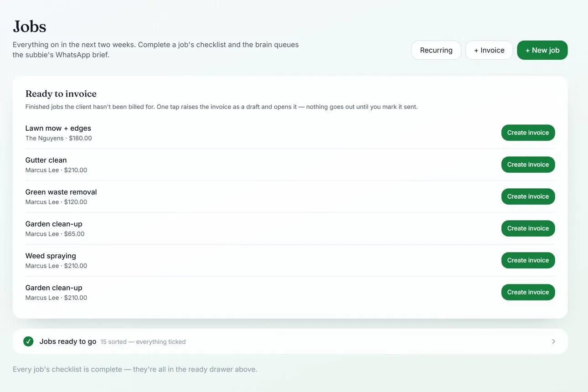Create invoice for the Weed spraying job

[x=528, y=260]
